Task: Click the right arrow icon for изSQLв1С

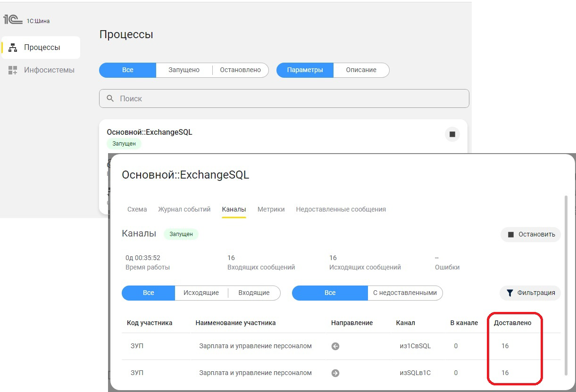Action: pos(335,373)
